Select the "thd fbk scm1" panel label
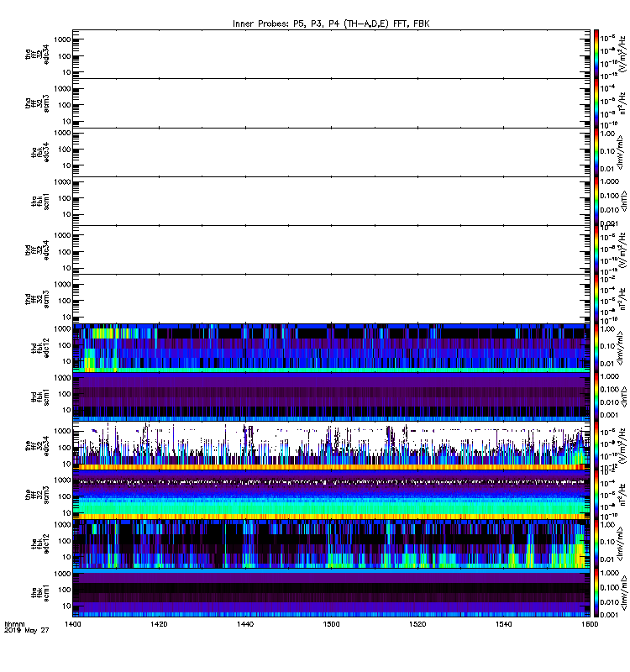Screen dimensions: 630x672 40,396
